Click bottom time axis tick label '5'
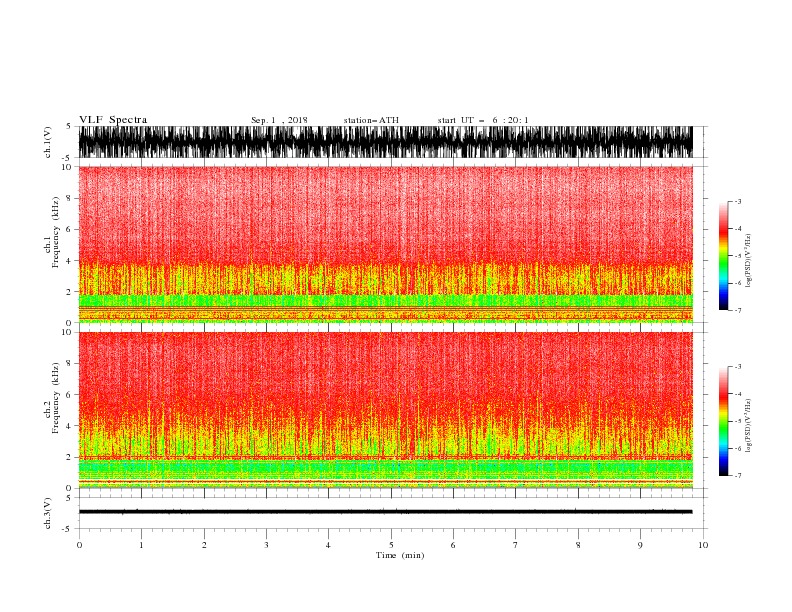 pyautogui.click(x=391, y=545)
